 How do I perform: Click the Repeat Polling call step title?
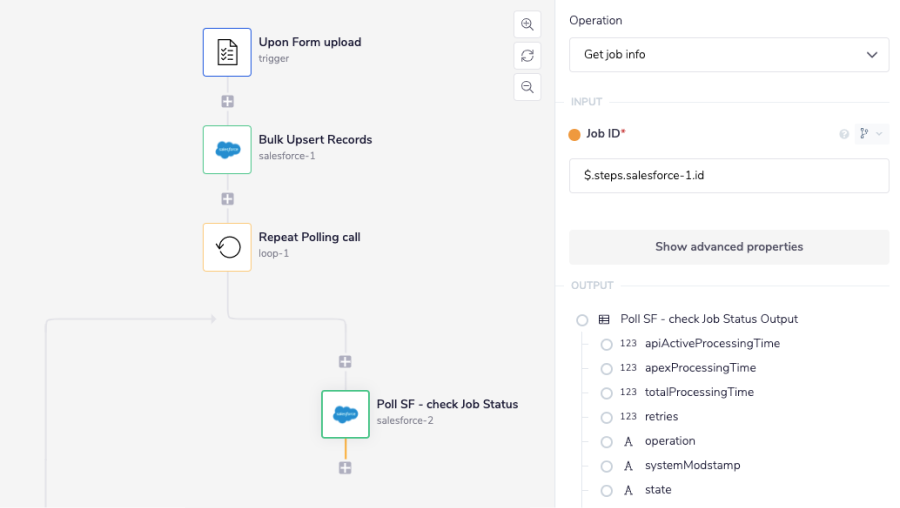point(309,237)
